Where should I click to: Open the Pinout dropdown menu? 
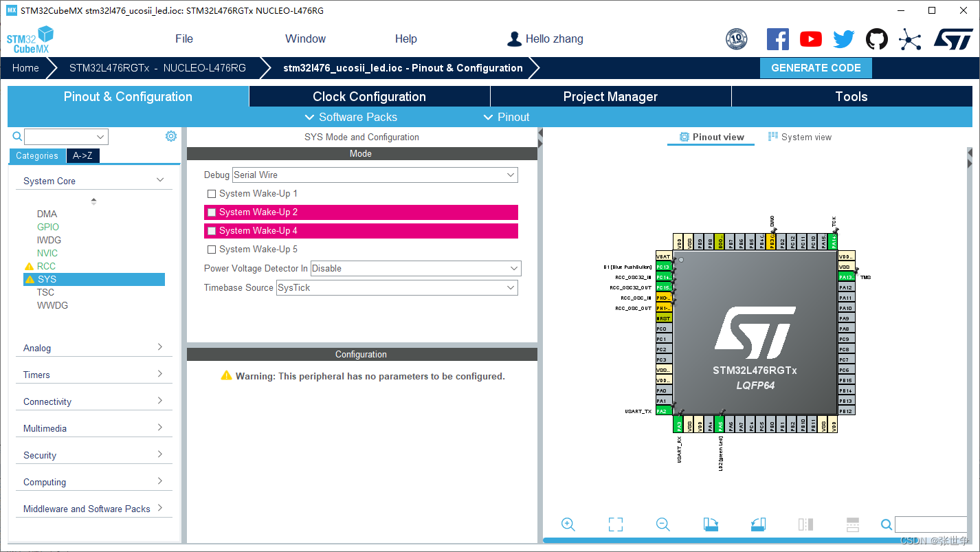(506, 117)
